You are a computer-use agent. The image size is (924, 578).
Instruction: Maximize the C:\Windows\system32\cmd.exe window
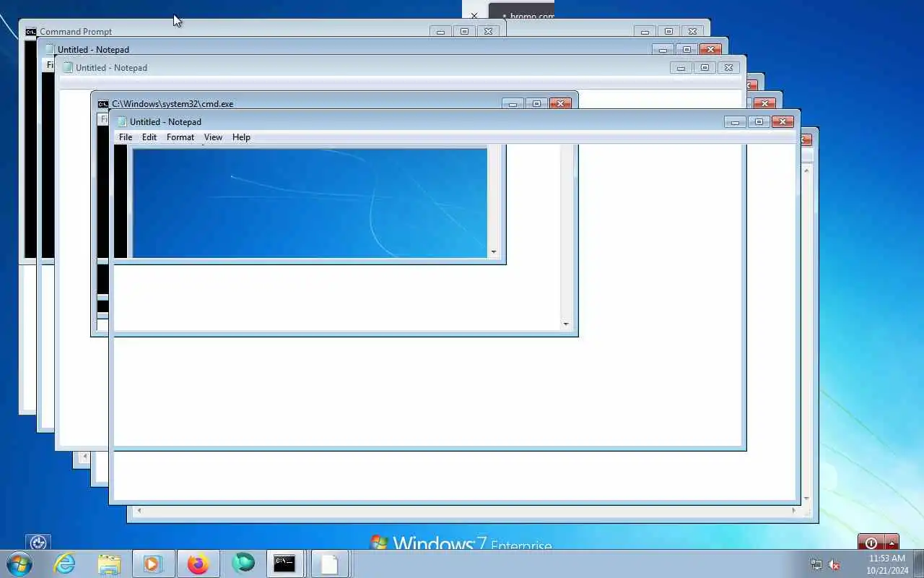pyautogui.click(x=536, y=104)
